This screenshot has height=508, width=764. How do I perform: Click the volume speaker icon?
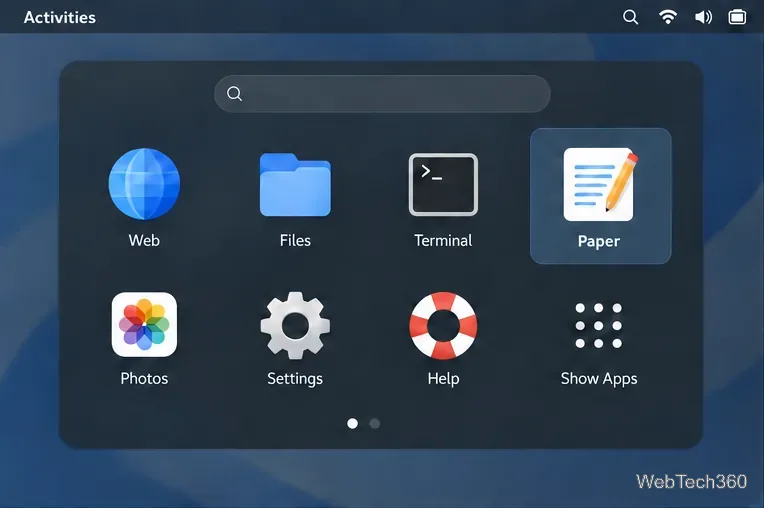[x=703, y=18]
